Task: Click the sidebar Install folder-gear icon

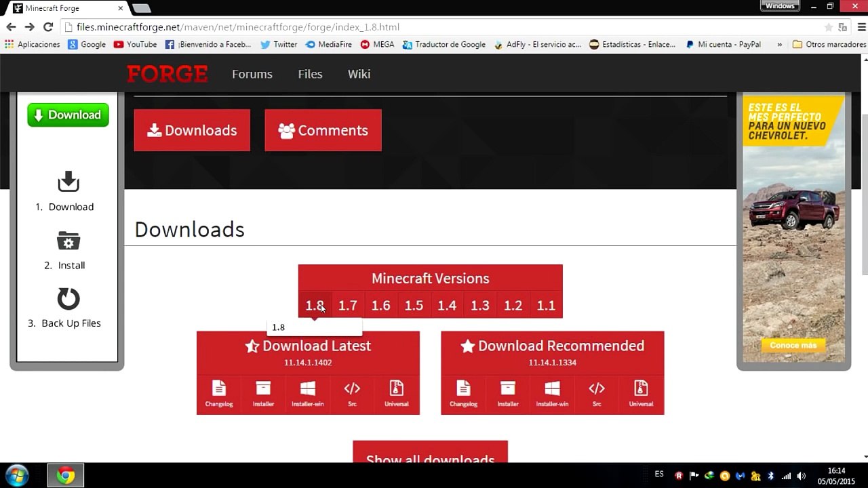Action: coord(68,241)
